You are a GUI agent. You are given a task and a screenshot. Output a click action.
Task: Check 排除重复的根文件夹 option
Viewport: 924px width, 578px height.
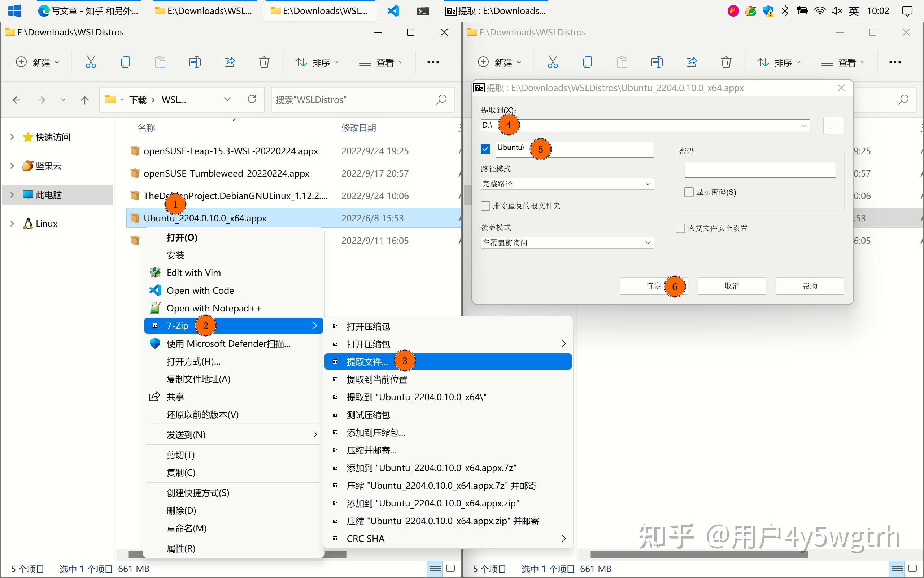pyautogui.click(x=485, y=206)
